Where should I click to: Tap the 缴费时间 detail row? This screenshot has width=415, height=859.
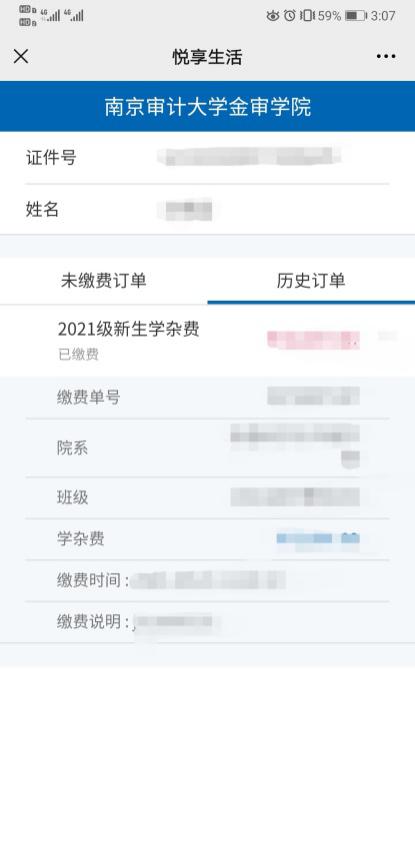208,580
